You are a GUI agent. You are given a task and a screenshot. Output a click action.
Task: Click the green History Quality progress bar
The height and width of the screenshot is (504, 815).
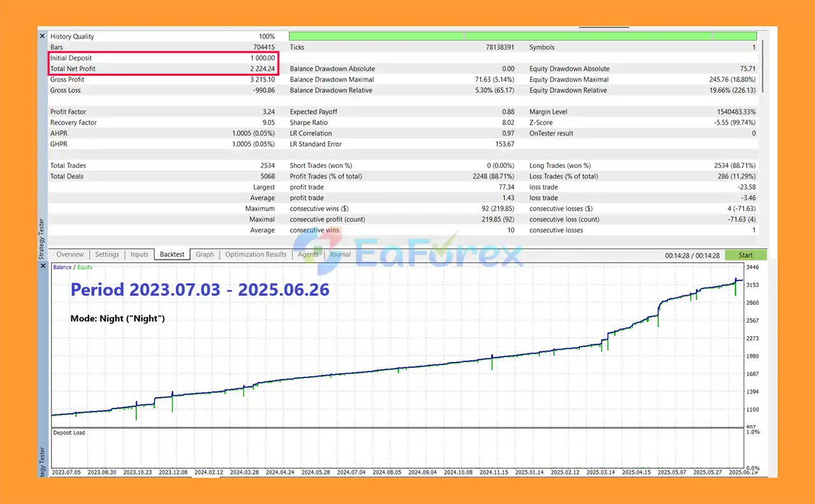tap(523, 36)
